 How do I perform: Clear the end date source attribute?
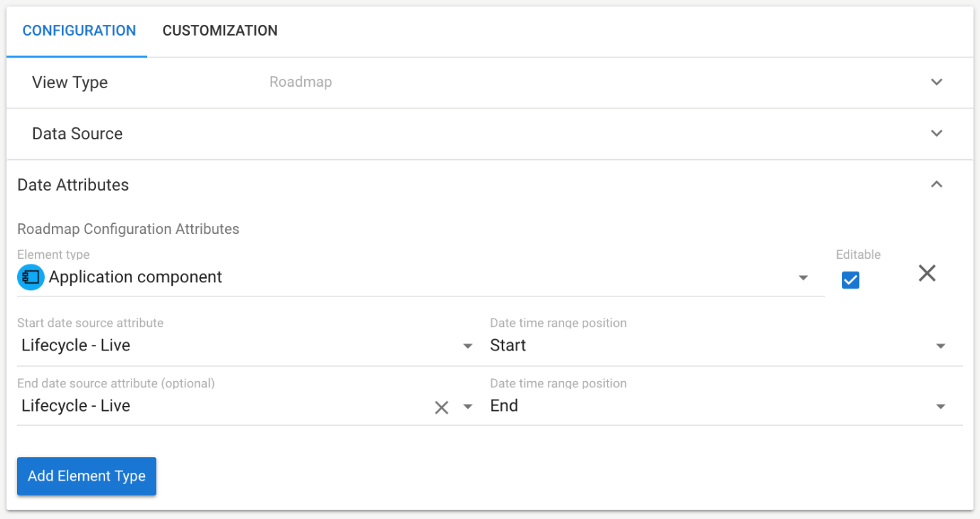coord(441,407)
